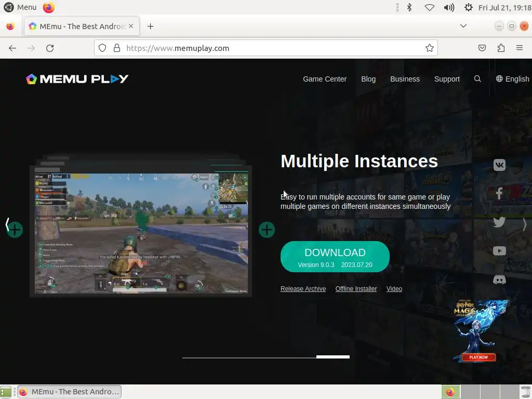Image resolution: width=532 pixels, height=399 pixels.
Task: Open the Wi-Fi network tray icon
Action: (430, 7)
